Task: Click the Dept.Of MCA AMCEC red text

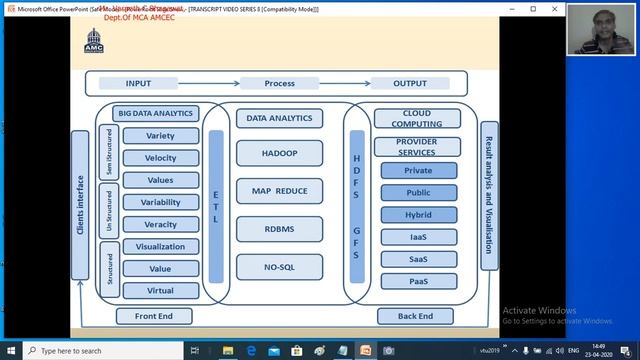Action: point(139,18)
